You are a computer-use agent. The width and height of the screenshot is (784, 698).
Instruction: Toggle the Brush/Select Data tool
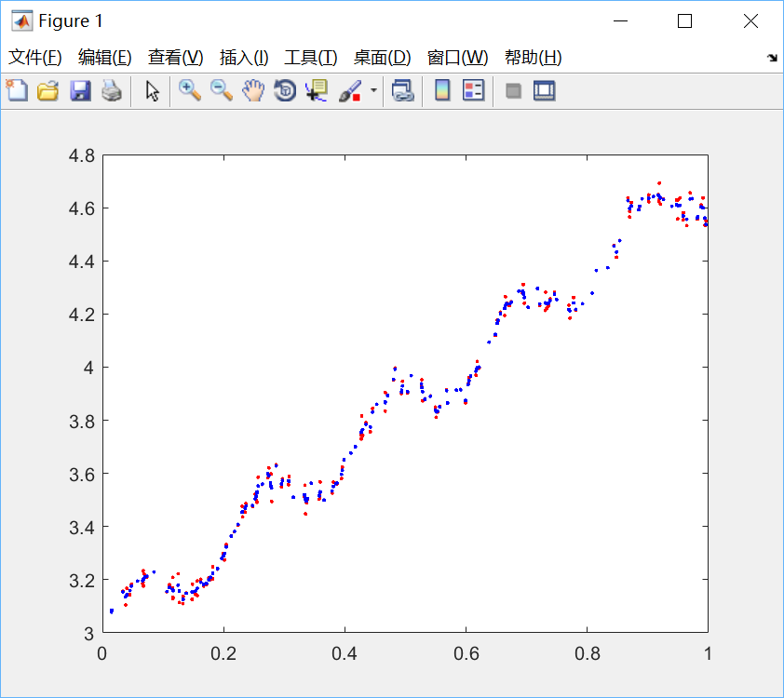tap(350, 91)
